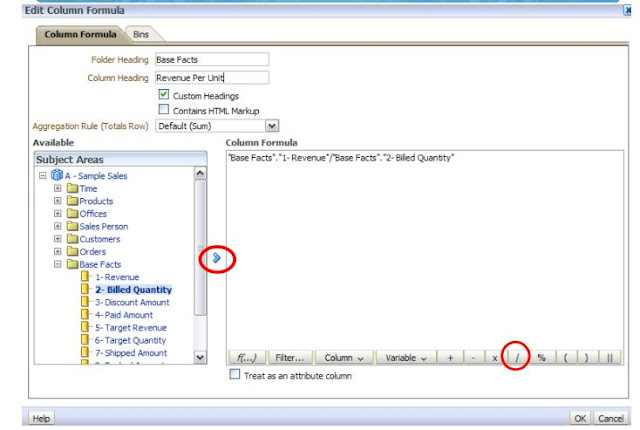Screen dimensions: 640x430
Task: Enable Contains HTML Markup checkbox
Action: pos(164,109)
